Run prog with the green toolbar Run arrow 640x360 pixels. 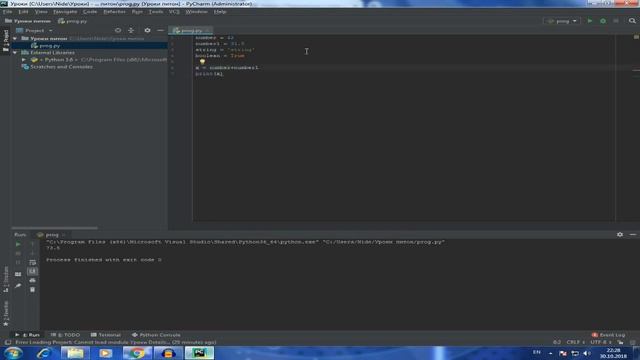tap(589, 21)
